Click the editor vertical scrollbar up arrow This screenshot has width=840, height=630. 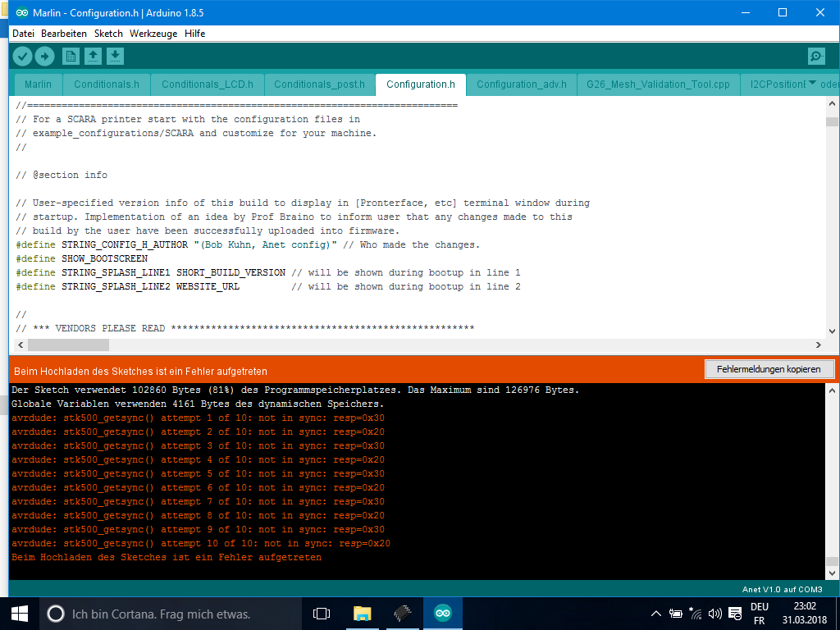pos(832,103)
